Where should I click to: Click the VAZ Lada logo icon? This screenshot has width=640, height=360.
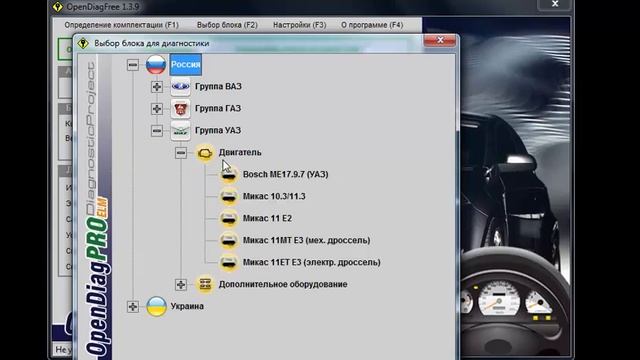(180, 87)
